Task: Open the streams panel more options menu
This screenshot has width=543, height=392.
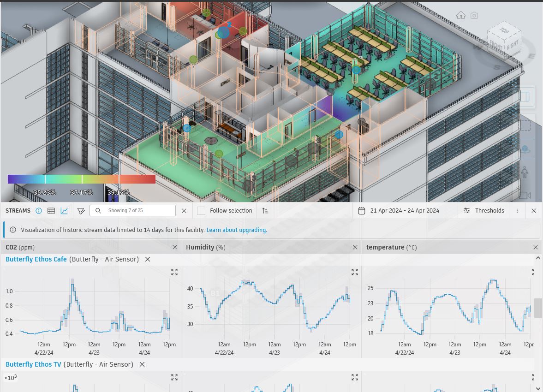Action: point(517,211)
